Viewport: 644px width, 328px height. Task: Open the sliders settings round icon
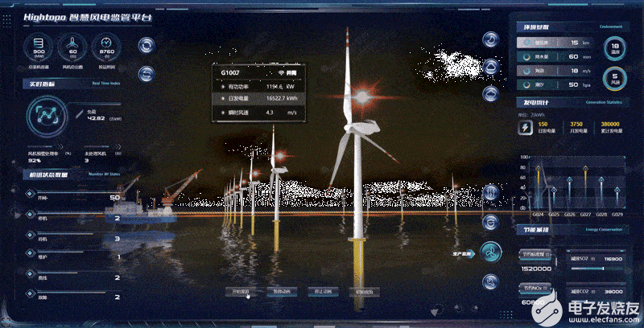click(x=491, y=192)
